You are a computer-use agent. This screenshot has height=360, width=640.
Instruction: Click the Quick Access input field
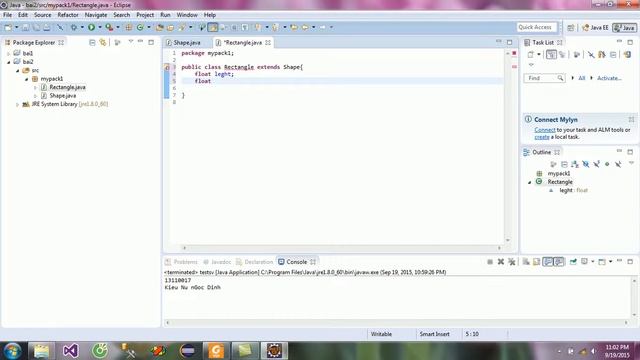pyautogui.click(x=536, y=27)
